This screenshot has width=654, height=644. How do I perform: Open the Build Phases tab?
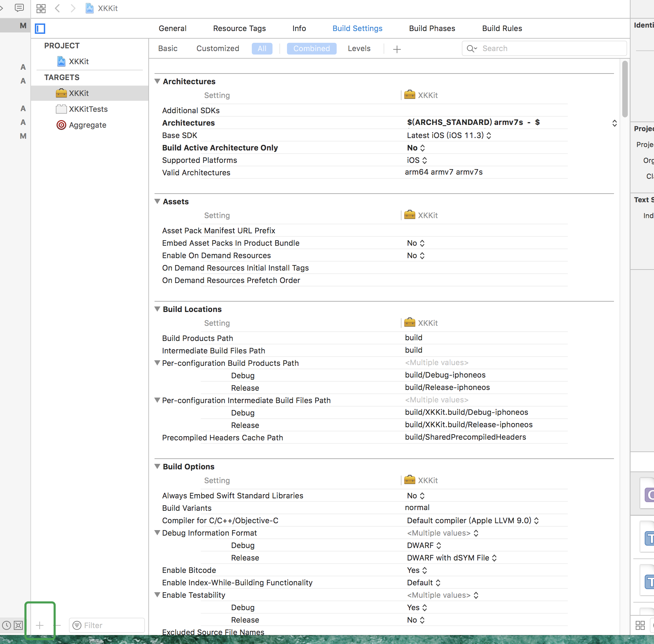[x=432, y=28]
